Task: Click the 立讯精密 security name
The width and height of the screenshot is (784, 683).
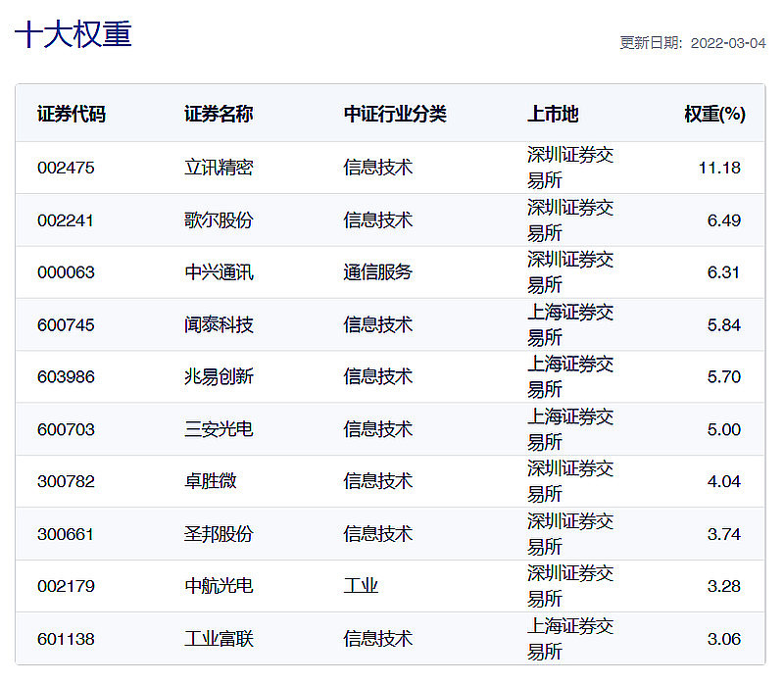Action: pos(219,168)
